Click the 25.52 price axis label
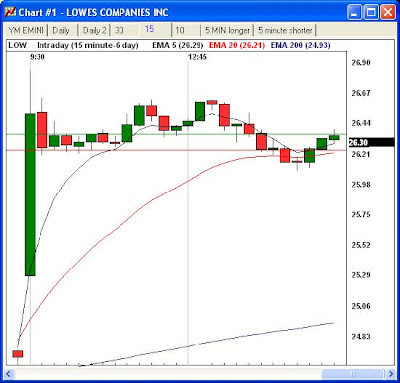The height and width of the screenshot is (383, 400). pos(361,245)
